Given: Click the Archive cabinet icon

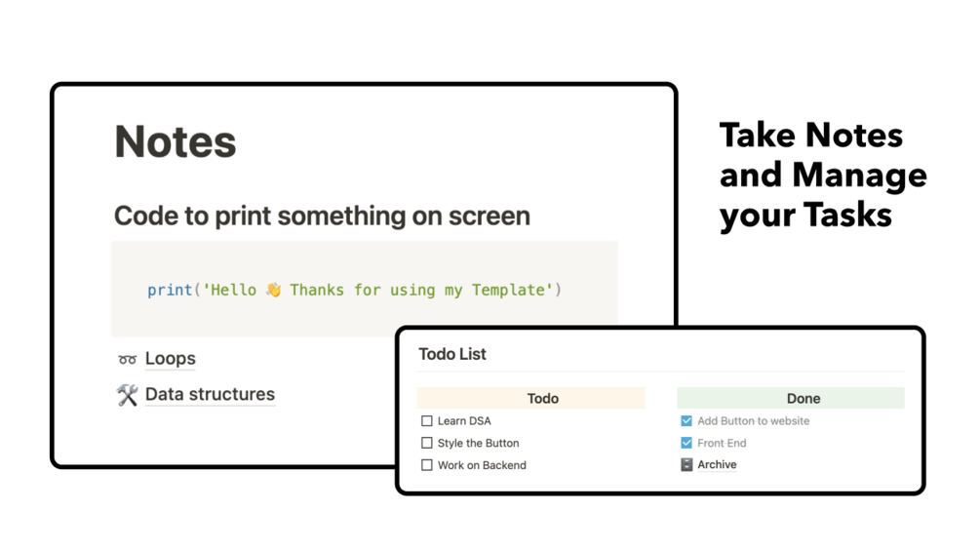Looking at the screenshot, I should click(x=686, y=465).
